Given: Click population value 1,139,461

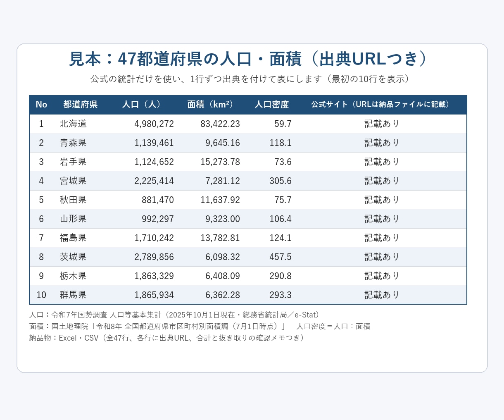Looking at the screenshot, I should tap(154, 143).
